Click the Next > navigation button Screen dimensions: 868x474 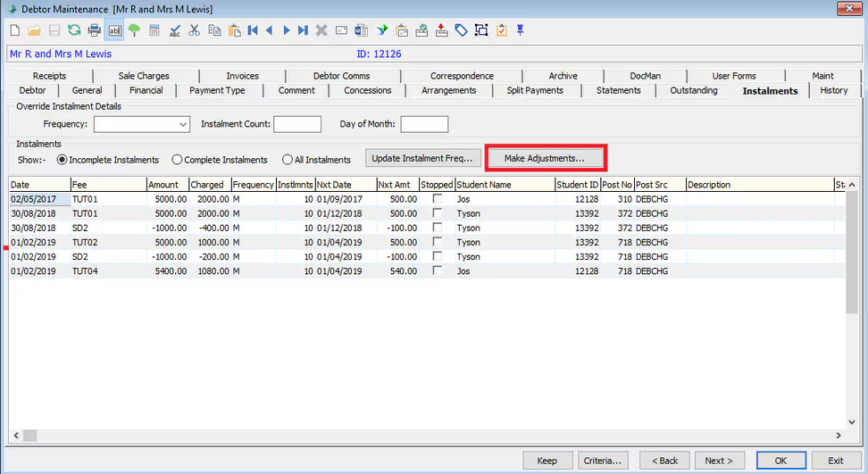[x=719, y=461]
